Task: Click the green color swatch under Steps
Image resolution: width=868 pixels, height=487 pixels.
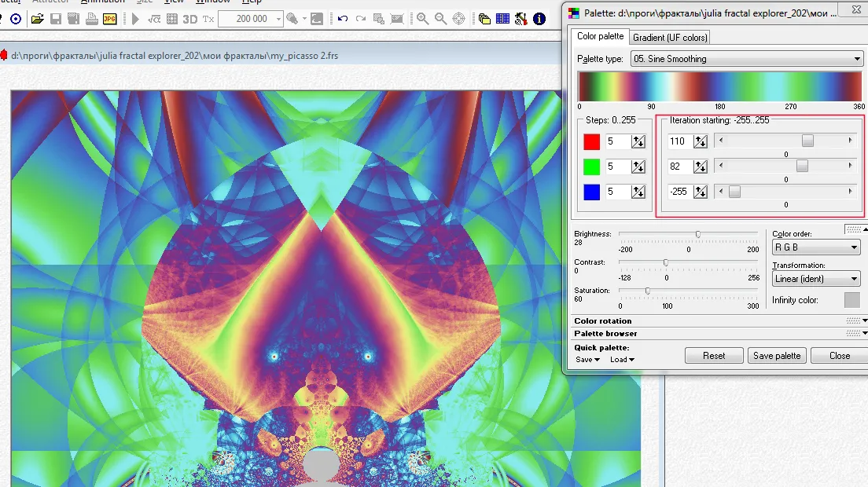Action: [592, 167]
